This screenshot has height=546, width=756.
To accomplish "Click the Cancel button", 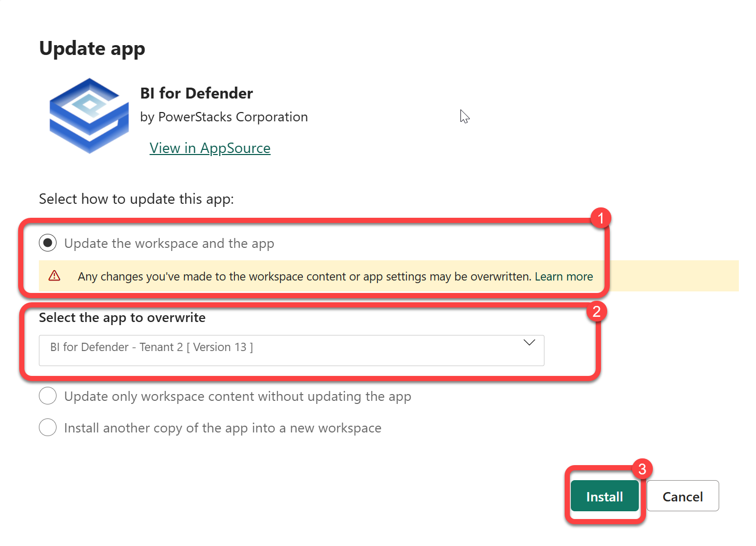I will [x=682, y=496].
